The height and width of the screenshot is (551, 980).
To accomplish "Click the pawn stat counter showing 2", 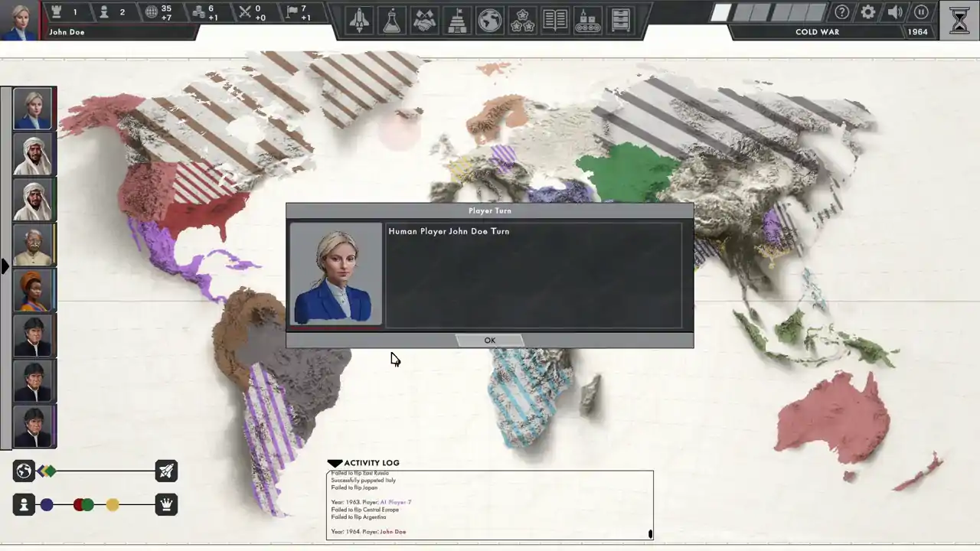I will [113, 12].
